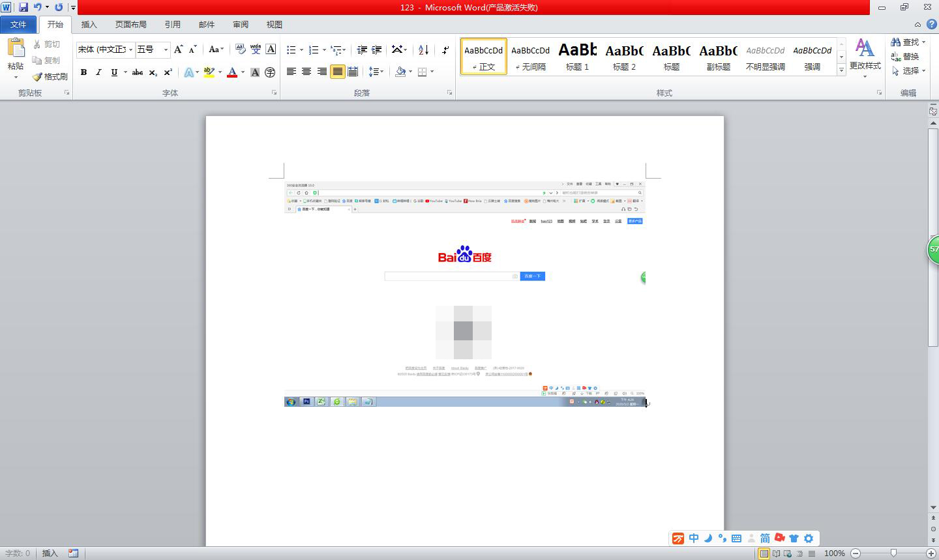
Task: Apply subscript formatting
Action: (x=153, y=72)
